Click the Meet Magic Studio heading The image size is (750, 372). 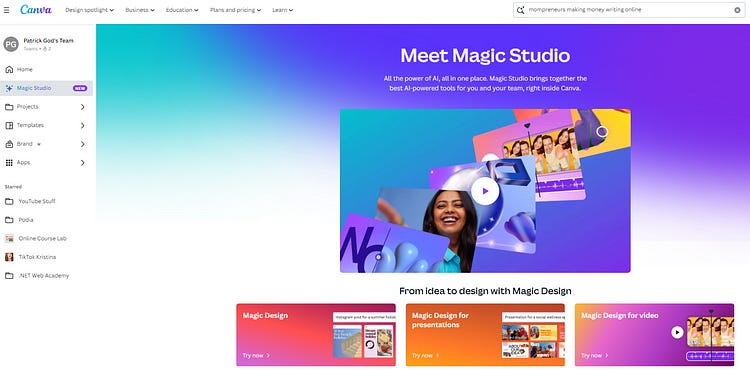[x=485, y=55]
